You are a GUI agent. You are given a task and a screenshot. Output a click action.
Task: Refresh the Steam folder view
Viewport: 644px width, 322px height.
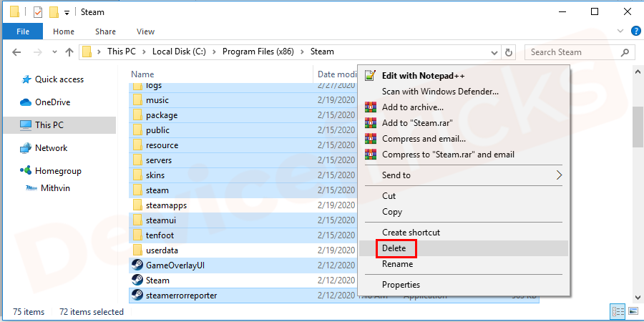click(509, 52)
